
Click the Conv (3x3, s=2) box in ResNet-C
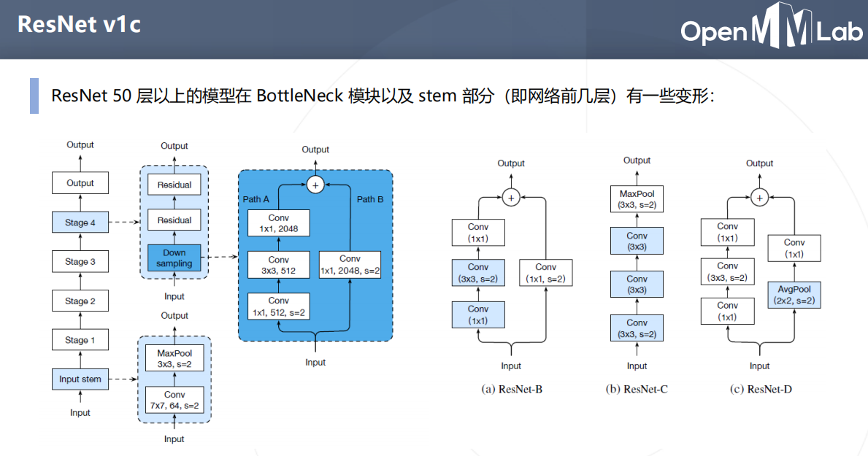tap(637, 328)
